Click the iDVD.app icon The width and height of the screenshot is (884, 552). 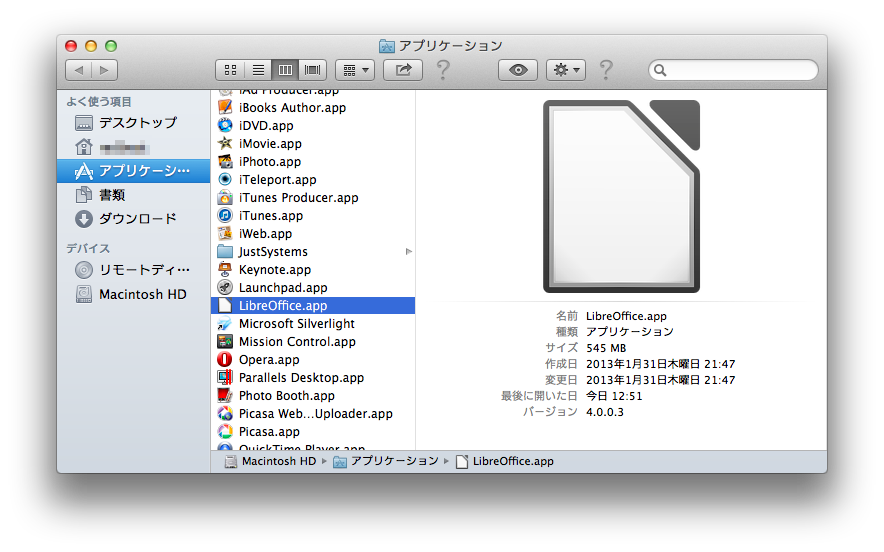(x=225, y=125)
